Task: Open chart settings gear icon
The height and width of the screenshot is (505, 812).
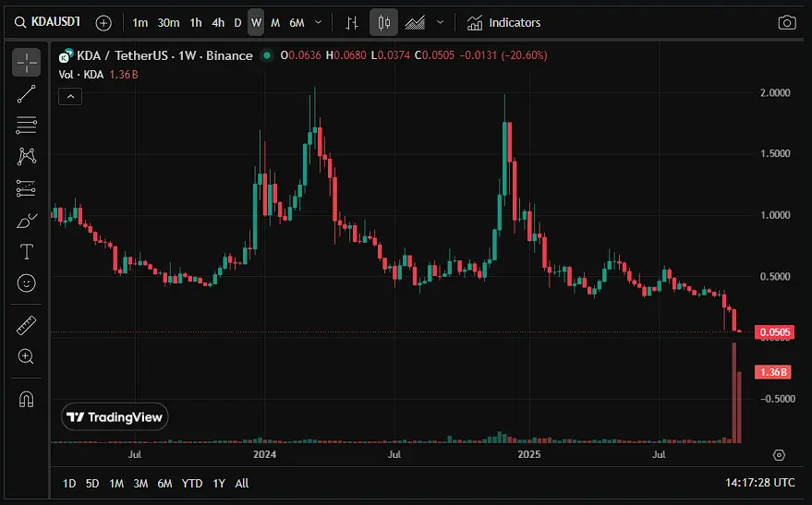Action: coord(779,455)
